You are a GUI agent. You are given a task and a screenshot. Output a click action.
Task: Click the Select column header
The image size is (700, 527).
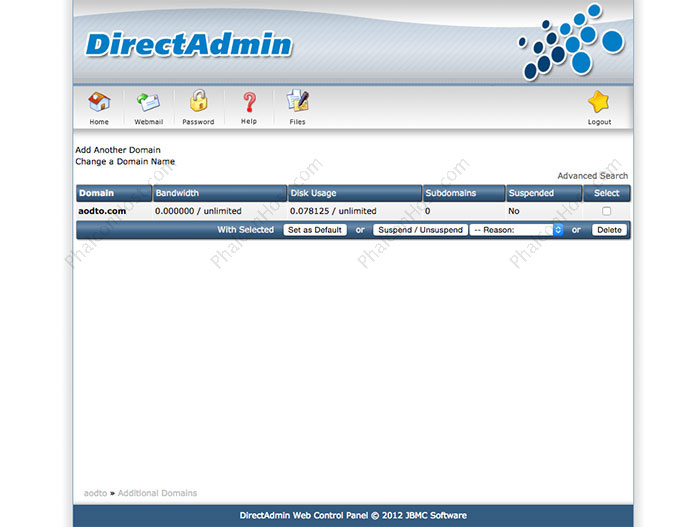click(x=607, y=193)
